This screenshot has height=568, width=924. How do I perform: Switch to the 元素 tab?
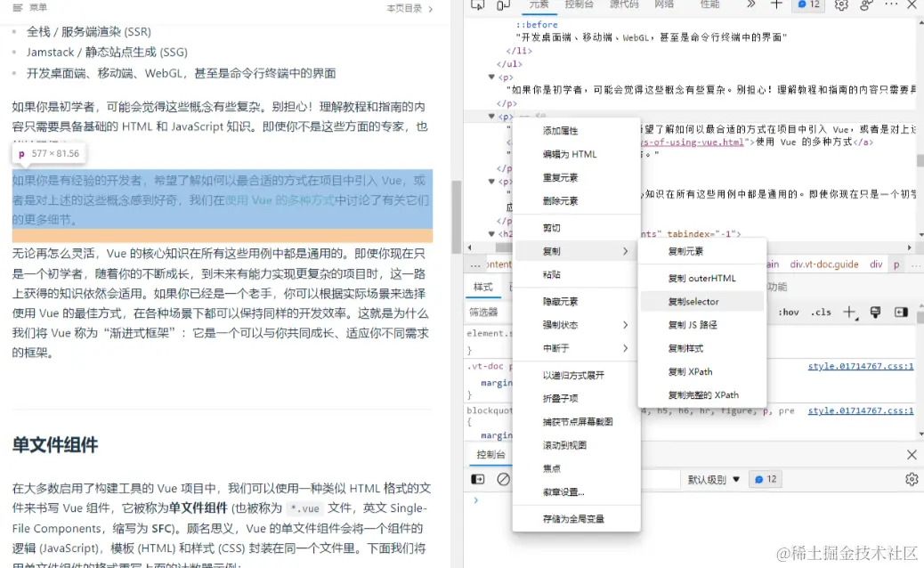pyautogui.click(x=539, y=4)
